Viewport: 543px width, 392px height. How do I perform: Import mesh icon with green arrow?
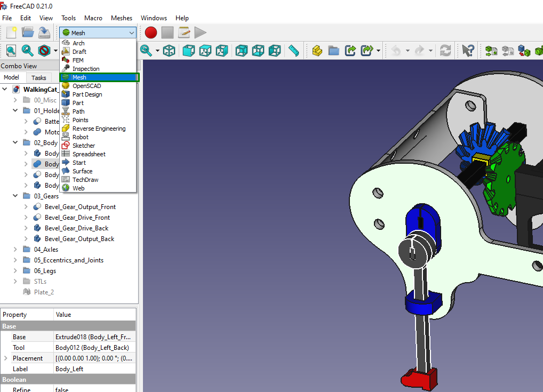(491, 51)
